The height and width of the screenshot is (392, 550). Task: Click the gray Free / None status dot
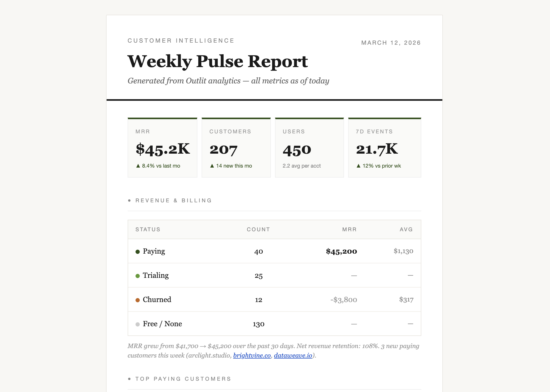click(137, 324)
